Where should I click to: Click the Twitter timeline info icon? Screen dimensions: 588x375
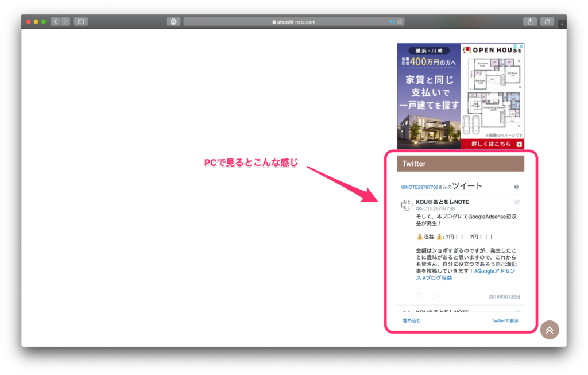[516, 187]
